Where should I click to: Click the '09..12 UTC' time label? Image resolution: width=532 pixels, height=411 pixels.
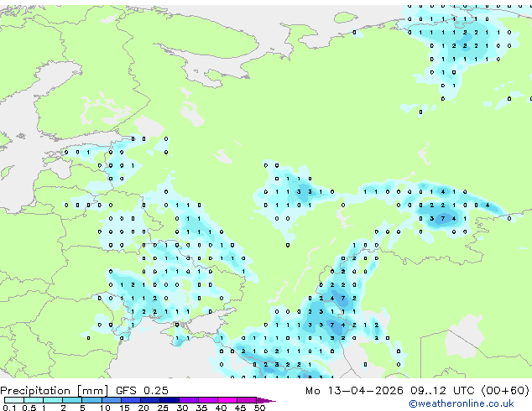442,391
